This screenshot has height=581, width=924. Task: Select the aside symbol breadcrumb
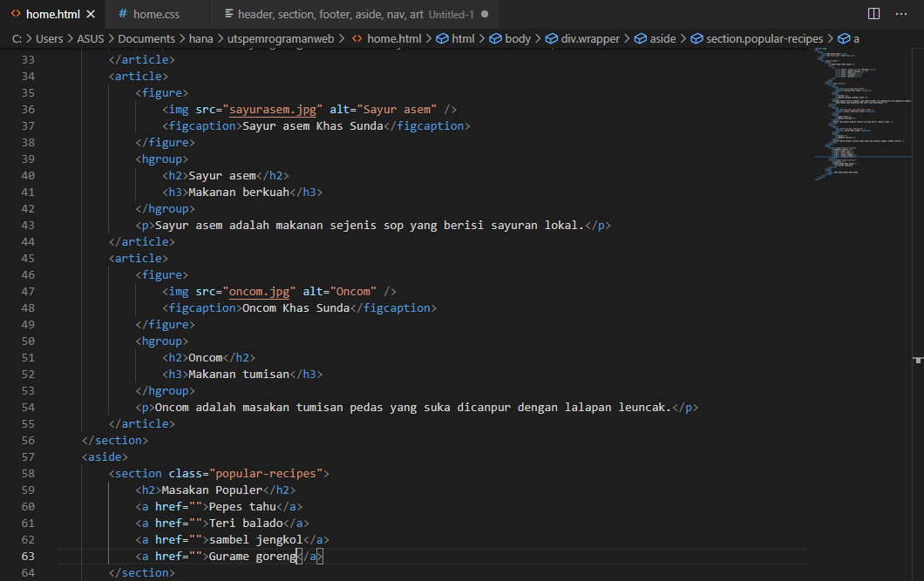pos(655,39)
